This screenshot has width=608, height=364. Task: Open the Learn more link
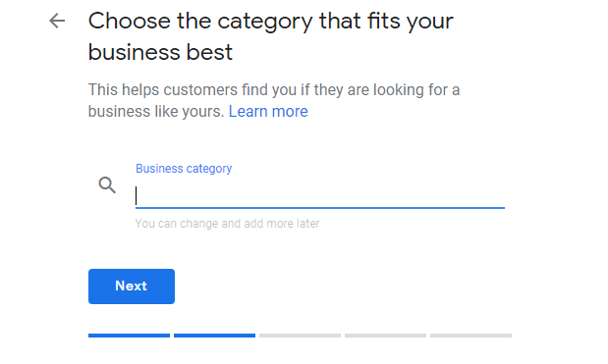coord(268,112)
